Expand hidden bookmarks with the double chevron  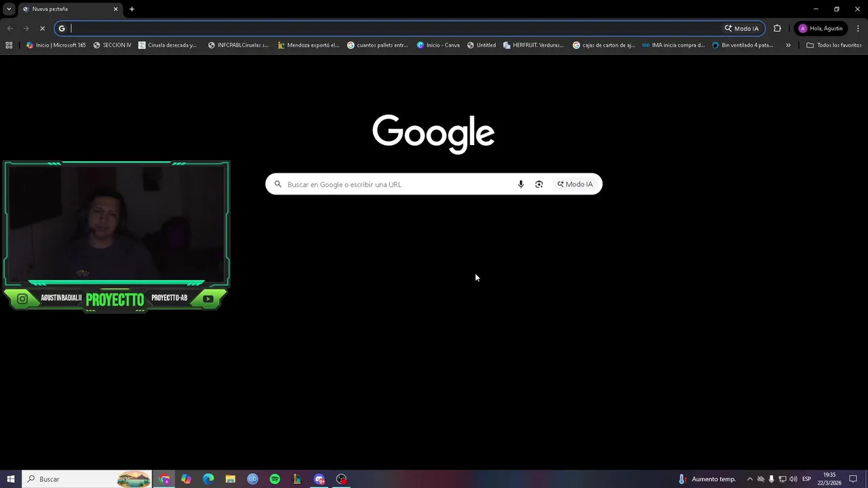[x=788, y=45]
